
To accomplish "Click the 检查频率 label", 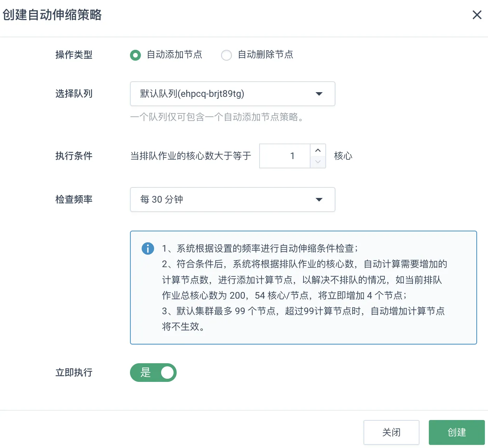I will coord(74,199).
